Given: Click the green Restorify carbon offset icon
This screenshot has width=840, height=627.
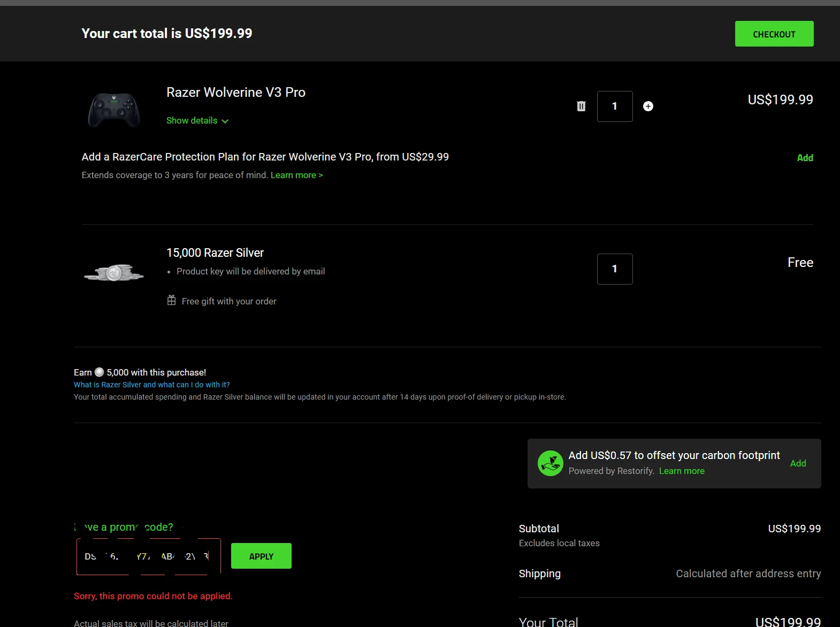Looking at the screenshot, I should 550,463.
